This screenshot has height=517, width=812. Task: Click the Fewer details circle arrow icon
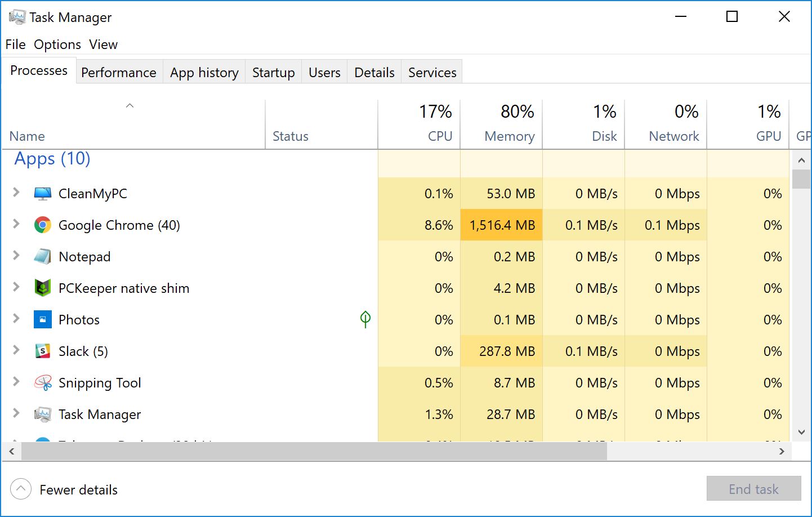pyautogui.click(x=21, y=489)
